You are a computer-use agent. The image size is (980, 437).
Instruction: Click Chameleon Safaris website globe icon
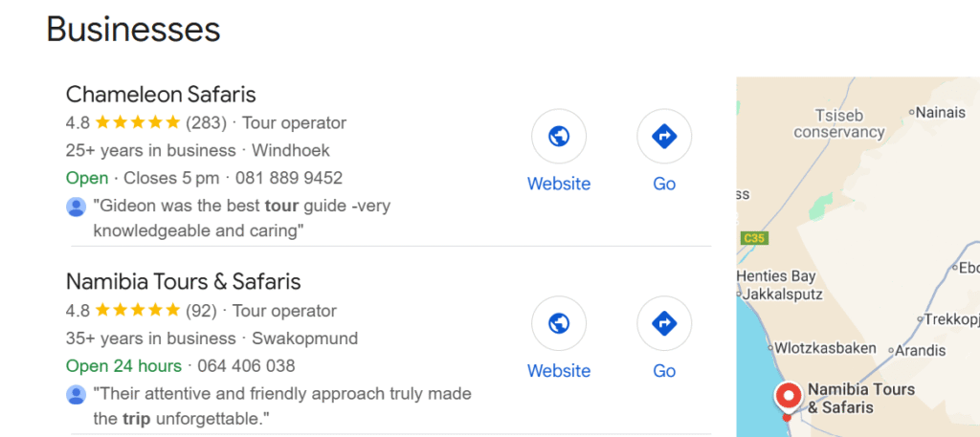559,138
